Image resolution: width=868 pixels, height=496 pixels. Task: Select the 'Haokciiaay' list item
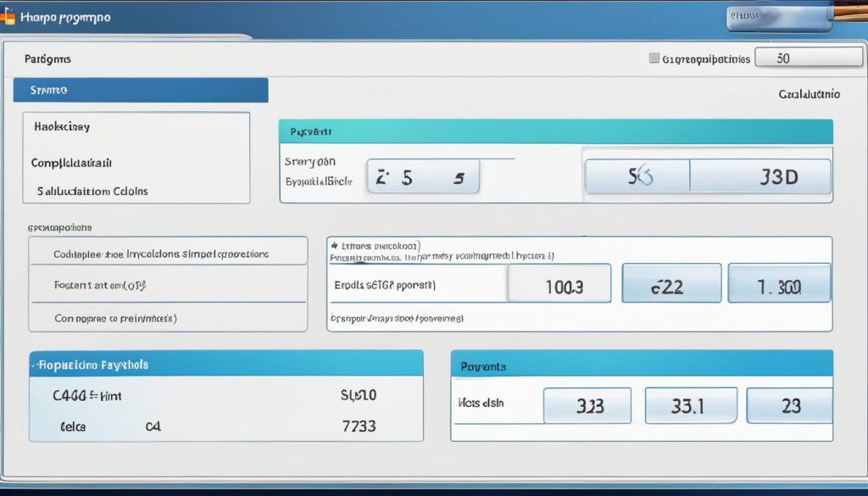coord(62,126)
